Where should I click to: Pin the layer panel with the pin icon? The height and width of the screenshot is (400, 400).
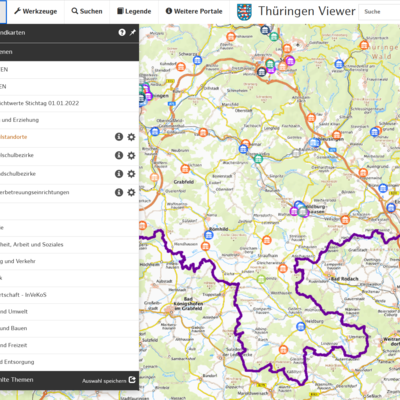point(133,32)
